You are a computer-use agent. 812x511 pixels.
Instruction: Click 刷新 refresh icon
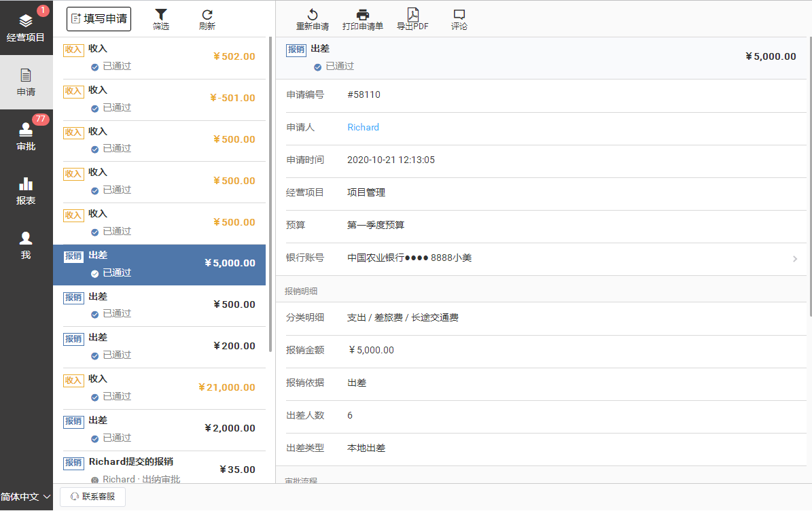pos(207,19)
